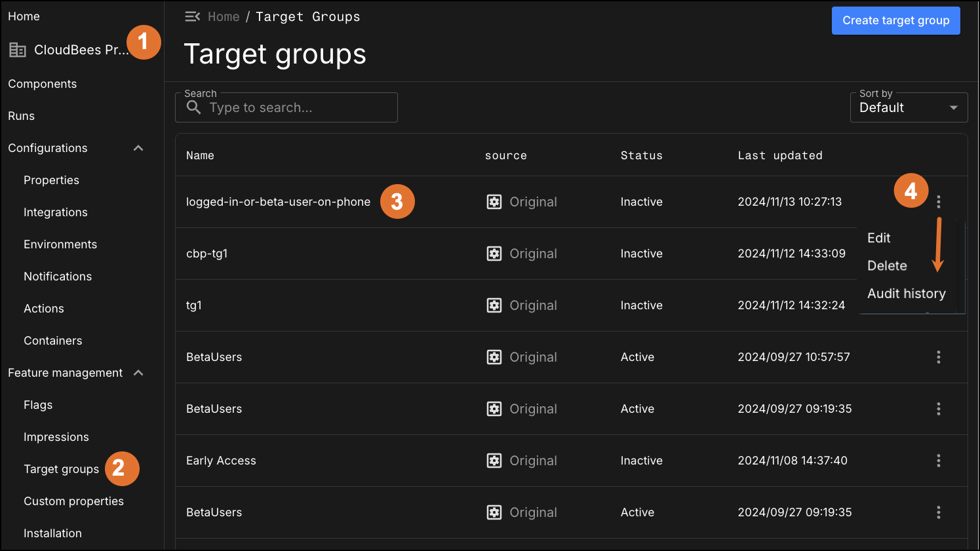Open Audit history from the context menu
This screenshot has width=980, height=551.
point(907,294)
